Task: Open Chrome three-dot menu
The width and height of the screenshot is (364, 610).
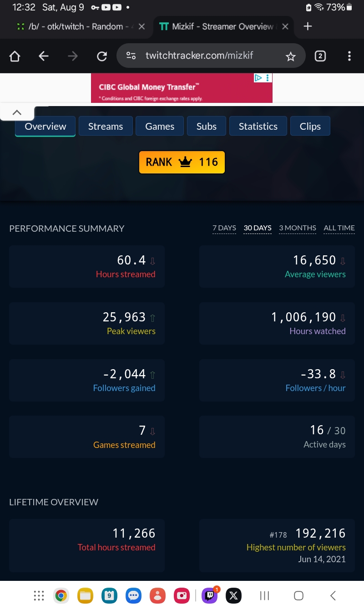Action: (x=349, y=56)
